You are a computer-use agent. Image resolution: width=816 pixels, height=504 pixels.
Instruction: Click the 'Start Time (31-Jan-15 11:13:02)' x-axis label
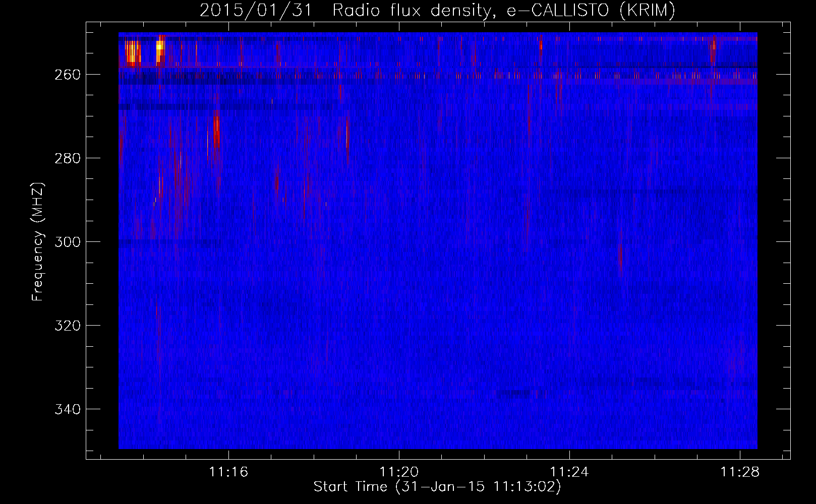pos(437,487)
